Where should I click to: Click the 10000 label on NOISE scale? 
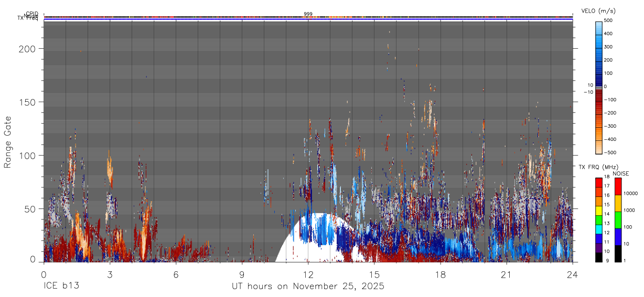pos(631,194)
